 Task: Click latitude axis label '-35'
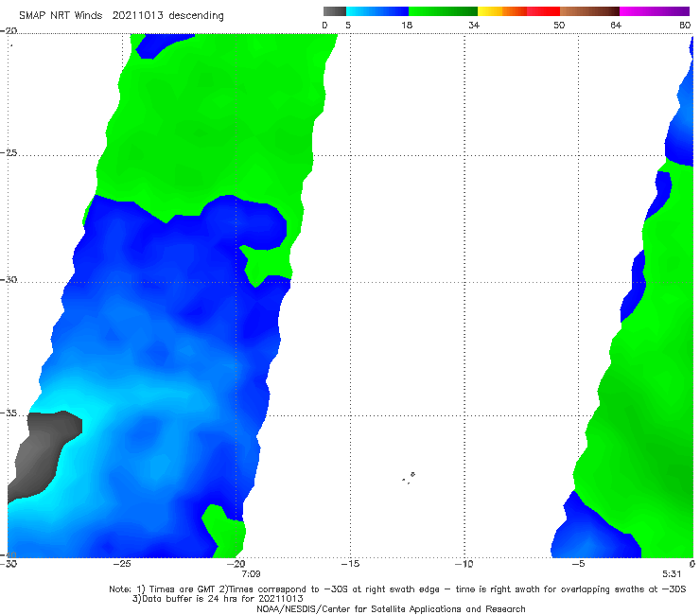pyautogui.click(x=9, y=413)
